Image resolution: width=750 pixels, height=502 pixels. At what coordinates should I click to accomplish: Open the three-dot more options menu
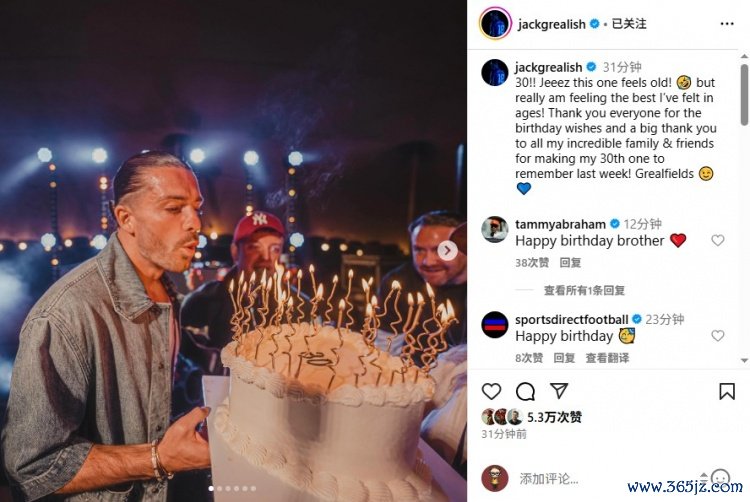[x=727, y=24]
